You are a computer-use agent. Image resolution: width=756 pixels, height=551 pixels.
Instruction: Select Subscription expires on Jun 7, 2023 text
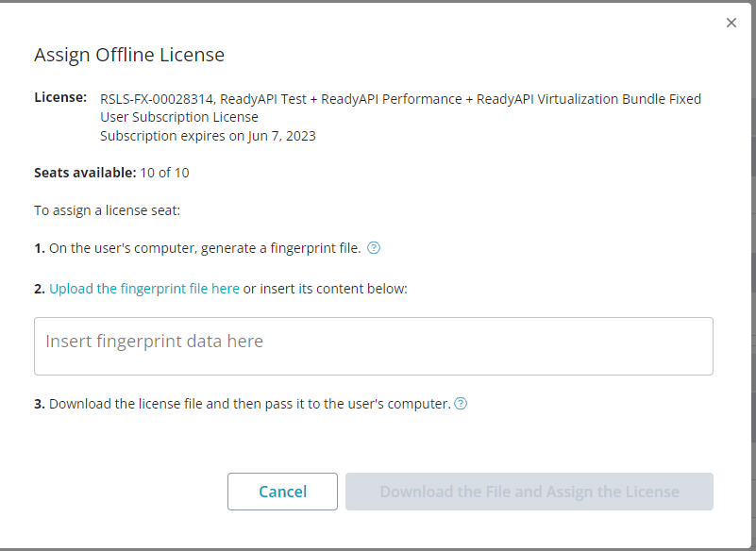coord(208,136)
